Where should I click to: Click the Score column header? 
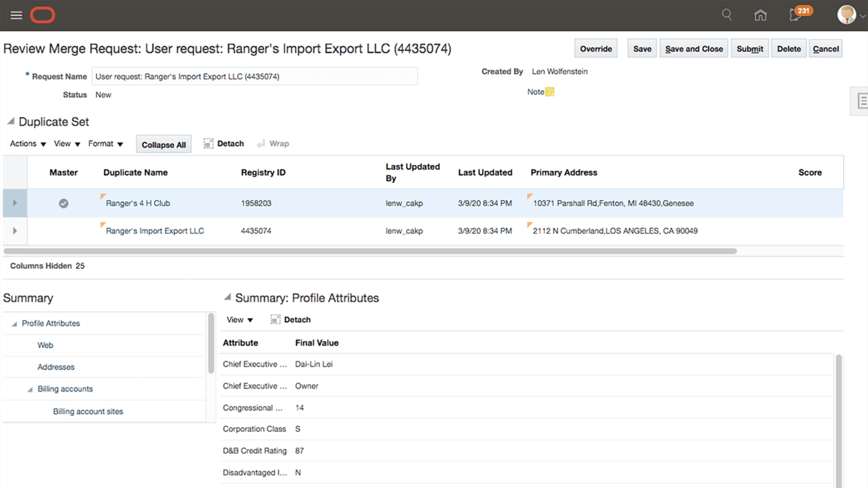click(810, 172)
